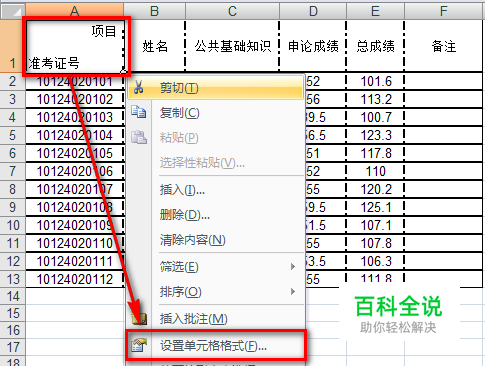This screenshot has height=366, width=485.
Task: Click the Paste clipboard icon
Action: pyautogui.click(x=138, y=137)
